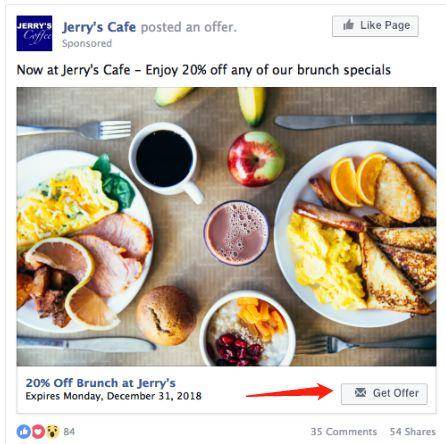
Task: View the 35 Comments link
Action: [x=343, y=432]
